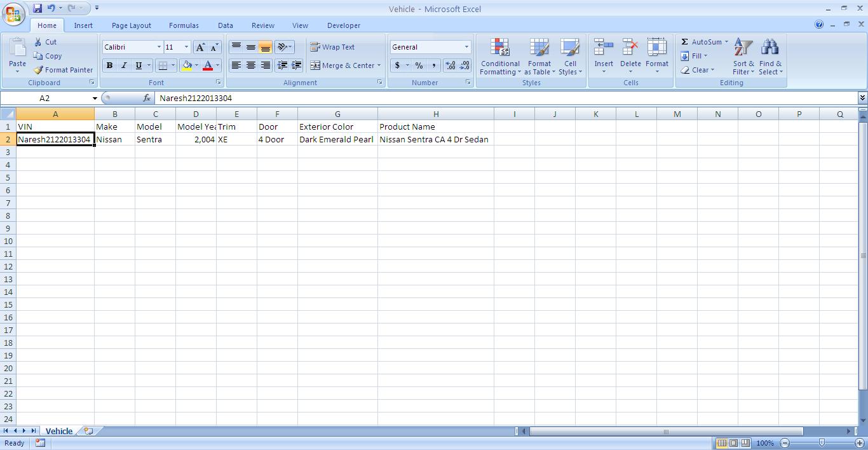Switch to Page Layout view
This screenshot has height=450, width=868.
pos(733,443)
